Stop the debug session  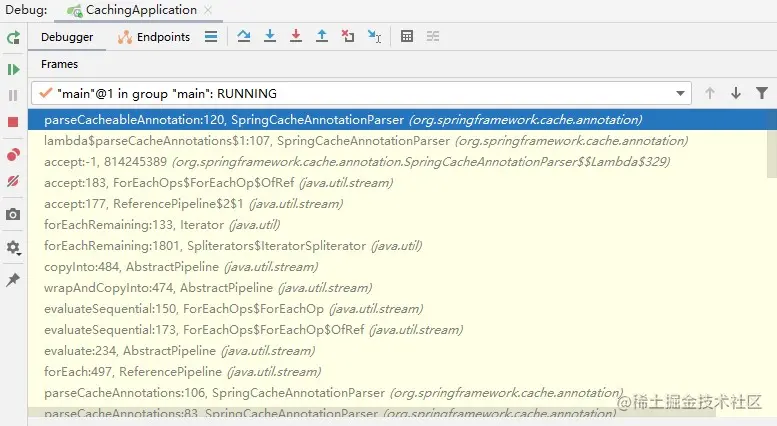coord(13,122)
